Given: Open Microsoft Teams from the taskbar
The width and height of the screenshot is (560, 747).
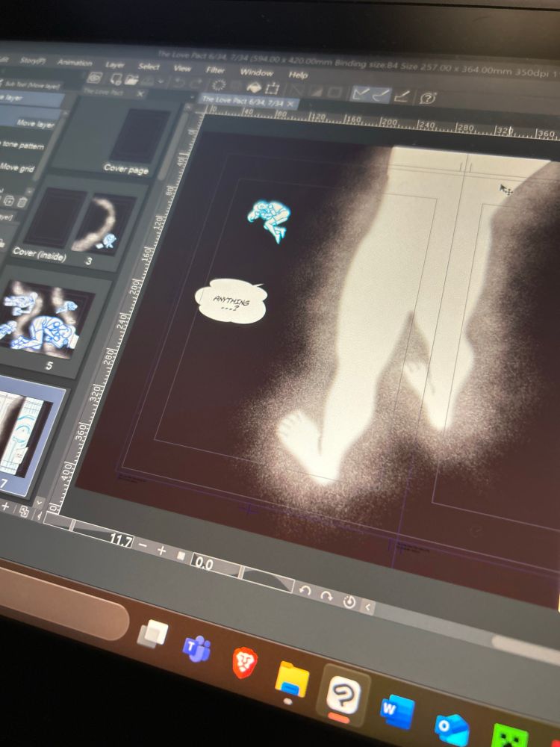Looking at the screenshot, I should [x=197, y=648].
